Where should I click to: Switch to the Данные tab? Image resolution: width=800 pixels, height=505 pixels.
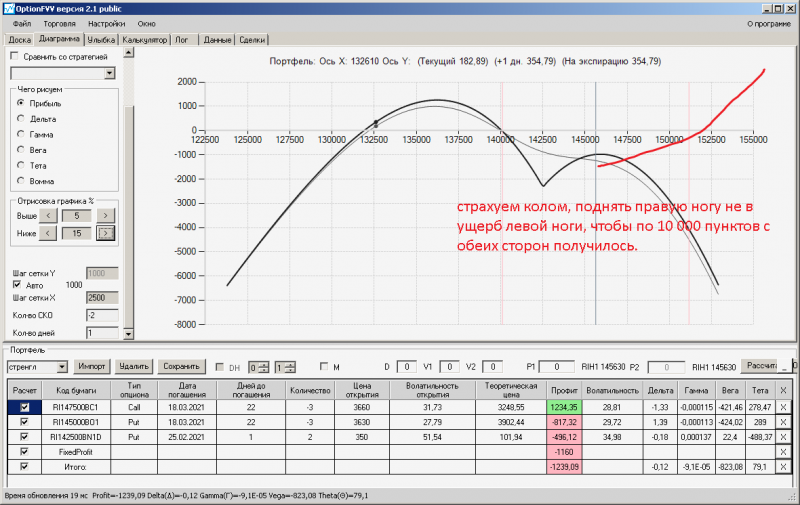pyautogui.click(x=217, y=40)
